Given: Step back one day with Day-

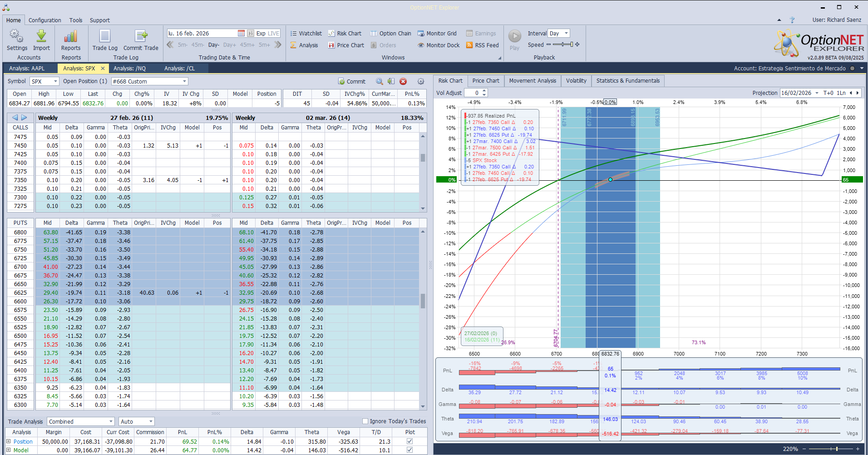Looking at the screenshot, I should point(214,45).
